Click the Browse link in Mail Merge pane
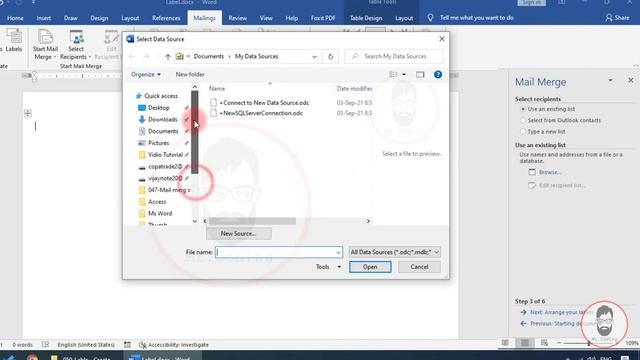Screen dimensions: 640x360 (x=550, y=172)
